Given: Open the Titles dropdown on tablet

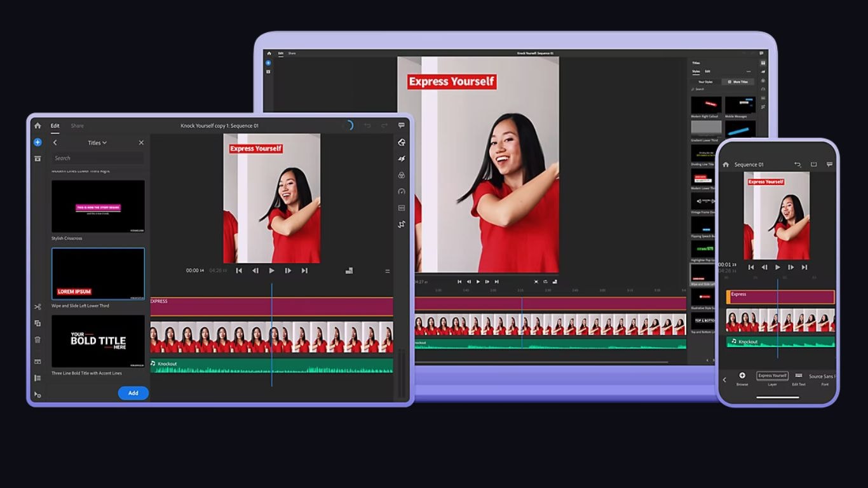Looking at the screenshot, I should (97, 143).
